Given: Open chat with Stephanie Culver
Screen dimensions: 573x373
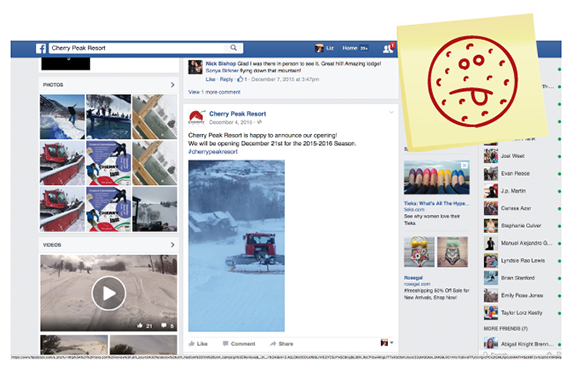Looking at the screenshot, I should [522, 226].
